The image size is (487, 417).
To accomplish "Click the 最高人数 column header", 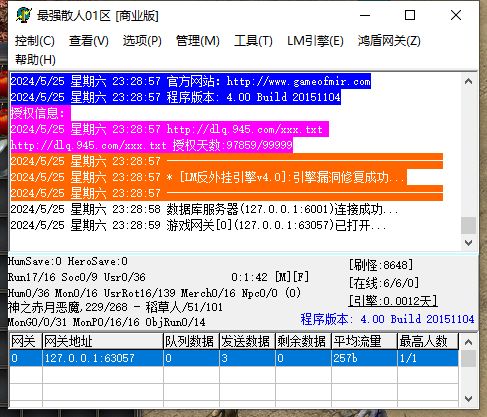I will (x=428, y=341).
